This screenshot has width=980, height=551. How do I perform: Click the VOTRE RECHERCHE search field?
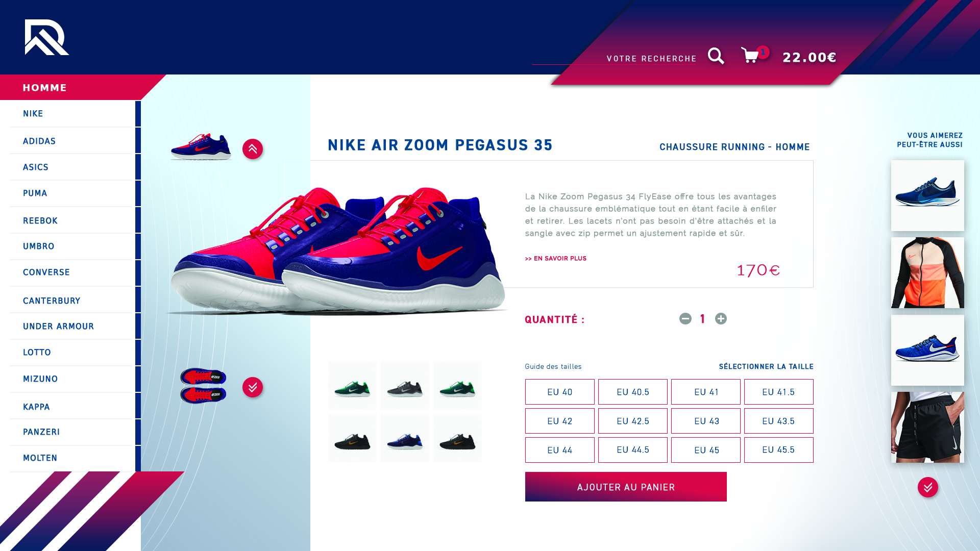coord(614,58)
